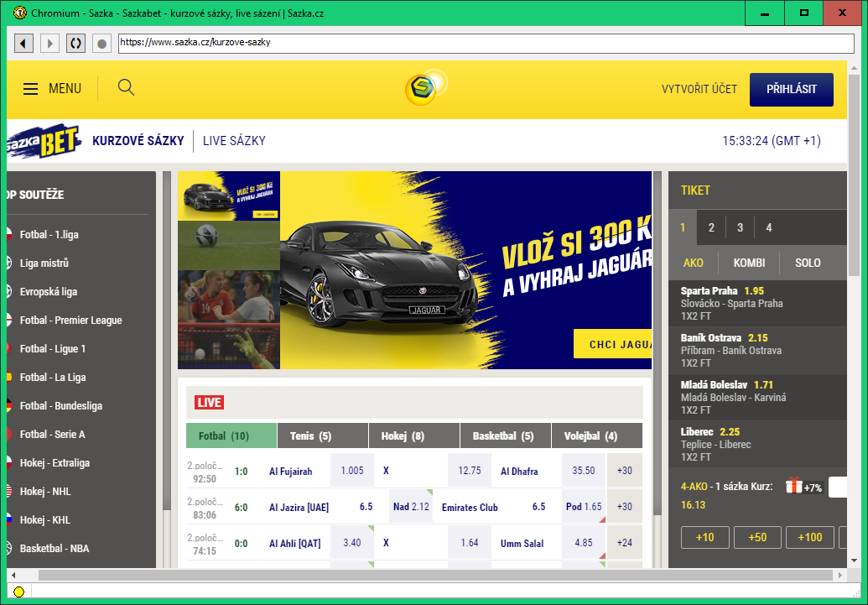Expand +30 markets for Al Jazira match
The width and height of the screenshot is (868, 605).
coord(625,506)
